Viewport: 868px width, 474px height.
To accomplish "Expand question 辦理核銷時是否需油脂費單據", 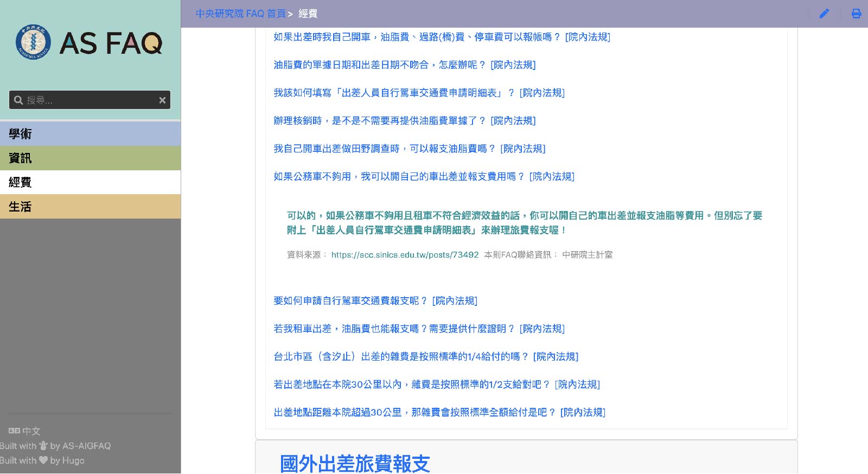I will pos(404,121).
